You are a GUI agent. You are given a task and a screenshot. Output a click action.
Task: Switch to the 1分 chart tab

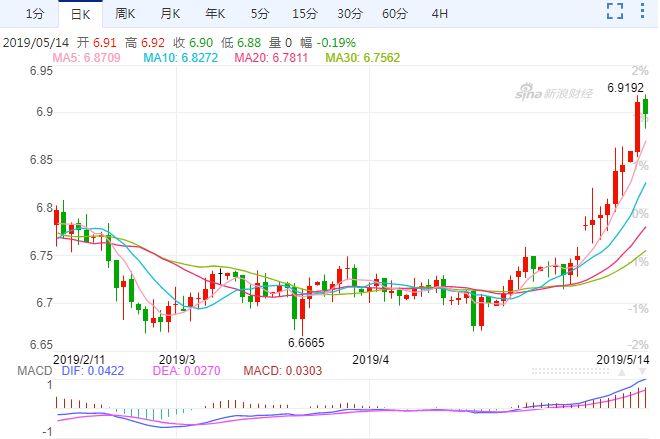pos(35,14)
